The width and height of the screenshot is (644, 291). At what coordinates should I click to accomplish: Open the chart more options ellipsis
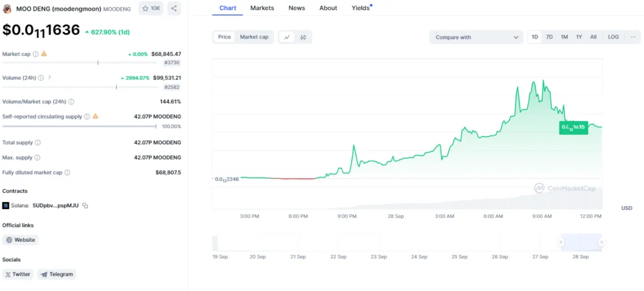[633, 37]
